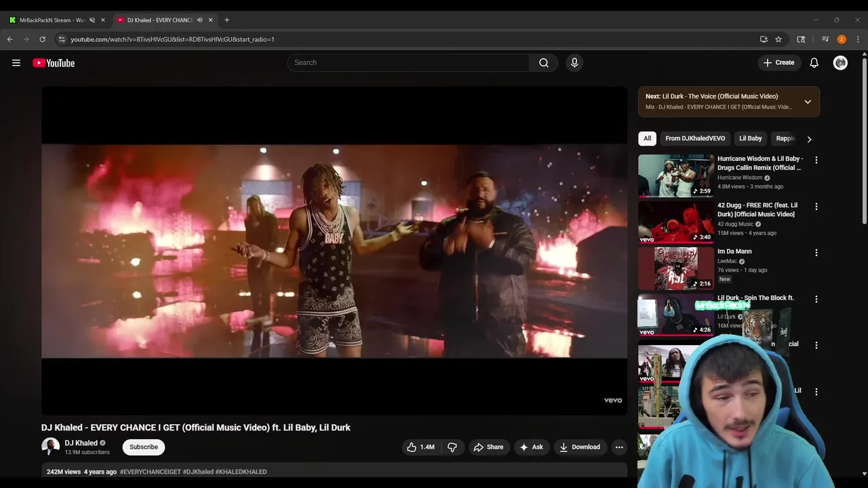Screen dimensions: 868x488
Task: Click the Create button
Action: 778,62
